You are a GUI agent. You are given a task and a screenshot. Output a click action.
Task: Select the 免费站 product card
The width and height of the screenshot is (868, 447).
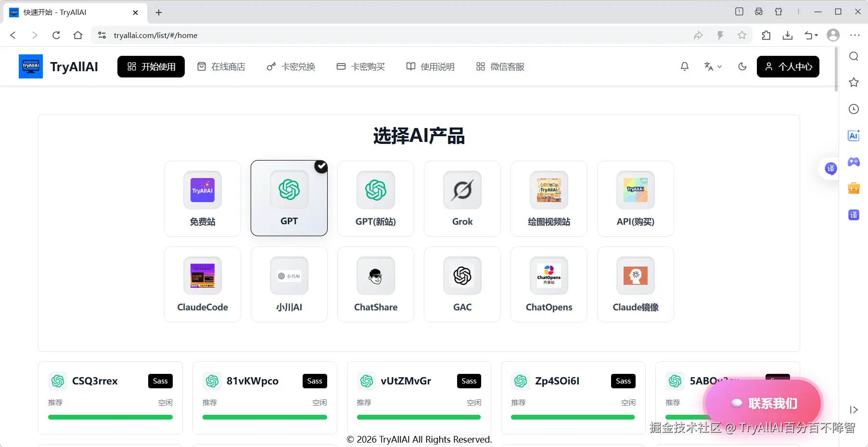pos(203,198)
